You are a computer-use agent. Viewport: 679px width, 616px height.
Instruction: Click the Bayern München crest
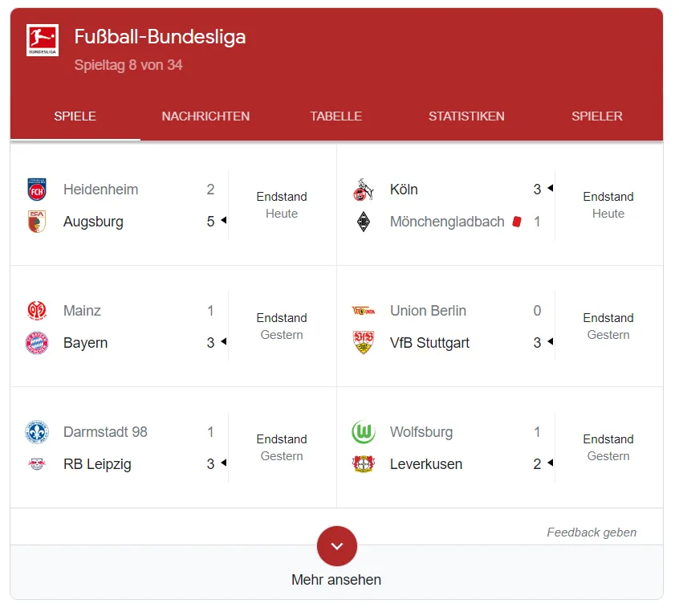[37, 343]
